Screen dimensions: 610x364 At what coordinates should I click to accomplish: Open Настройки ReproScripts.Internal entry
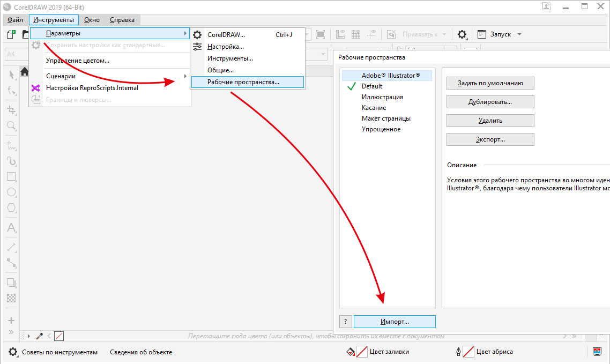click(x=110, y=88)
